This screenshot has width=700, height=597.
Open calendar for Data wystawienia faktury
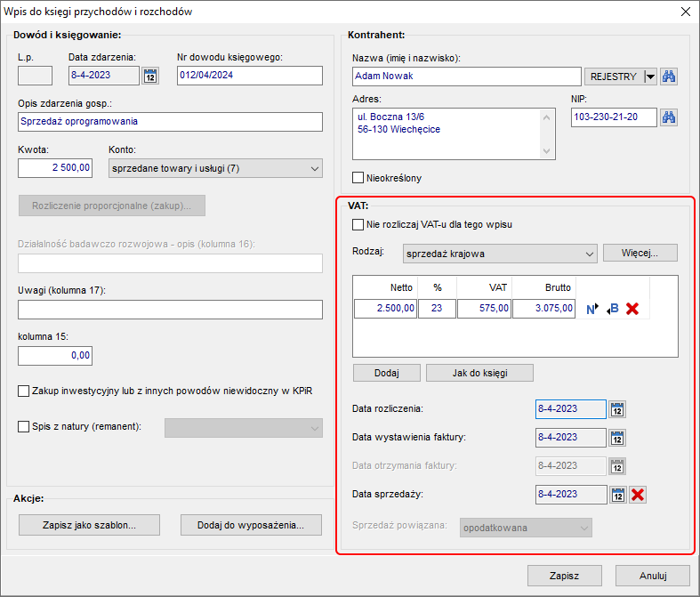[617, 438]
